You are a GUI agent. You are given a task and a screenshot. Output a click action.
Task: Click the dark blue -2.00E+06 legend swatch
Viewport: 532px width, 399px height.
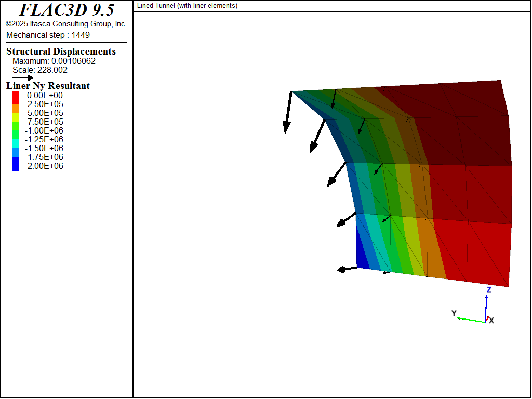click(16, 164)
